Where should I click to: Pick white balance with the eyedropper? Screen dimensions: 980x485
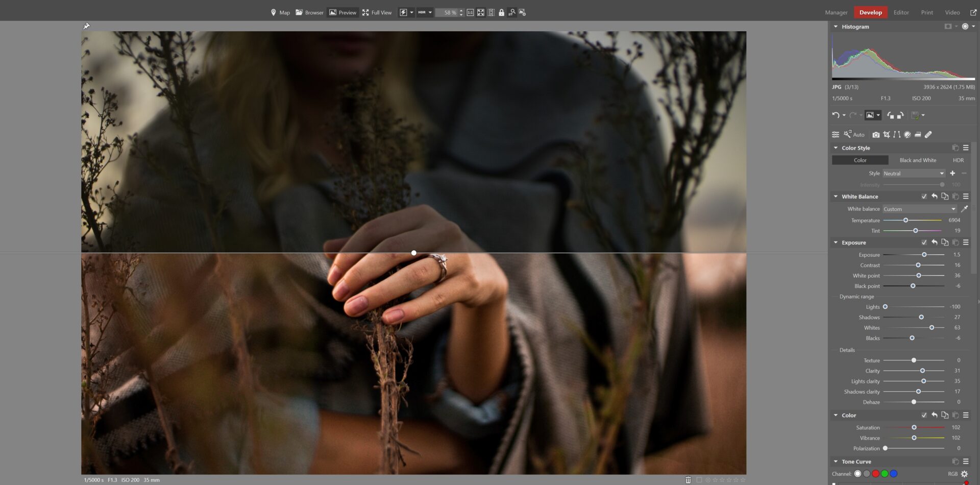click(964, 209)
